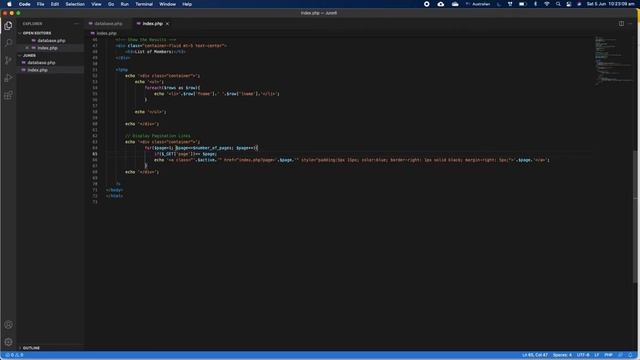Open the Manage gear icon

coord(8,342)
